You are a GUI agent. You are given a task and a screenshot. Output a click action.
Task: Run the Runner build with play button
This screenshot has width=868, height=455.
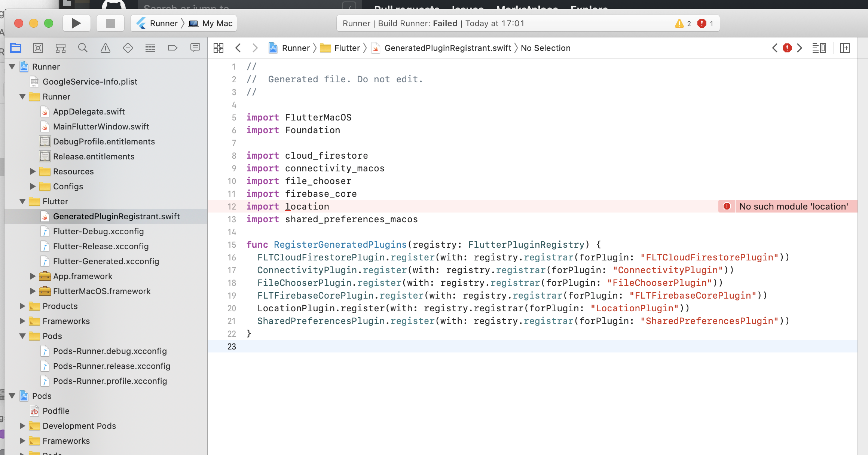(76, 23)
